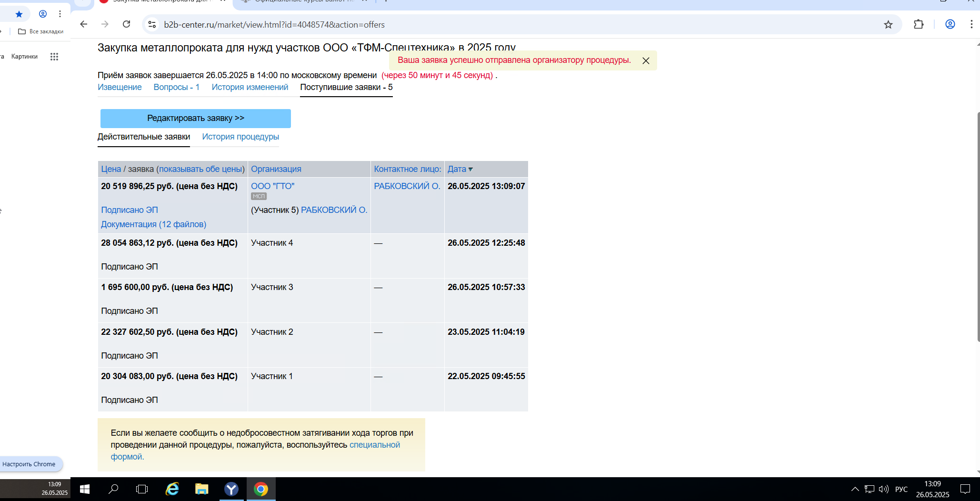Sort table by Организация column
The width and height of the screenshot is (980, 501).
(x=276, y=169)
